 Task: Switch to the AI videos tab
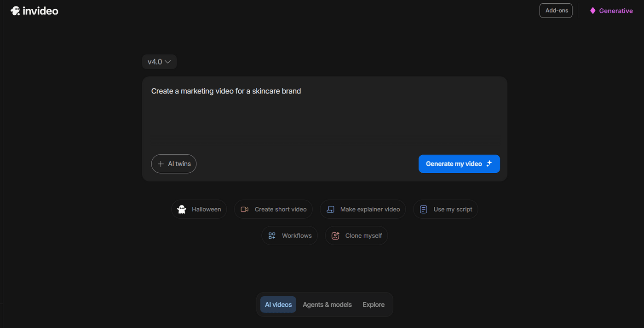click(x=278, y=305)
